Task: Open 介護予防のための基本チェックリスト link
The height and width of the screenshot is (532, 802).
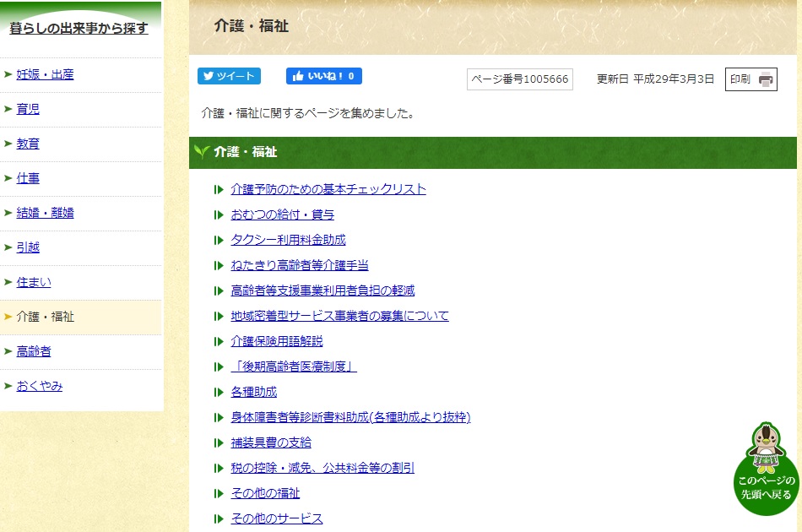Action: tap(328, 189)
